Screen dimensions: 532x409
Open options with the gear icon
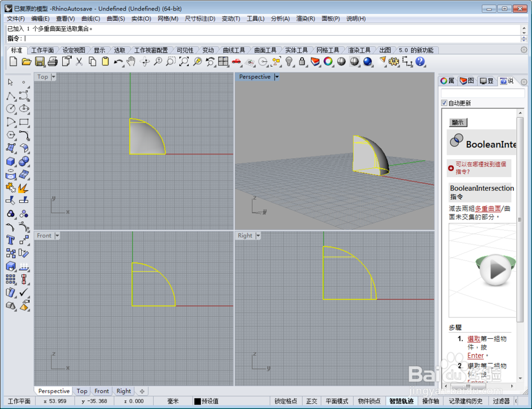coord(394,61)
